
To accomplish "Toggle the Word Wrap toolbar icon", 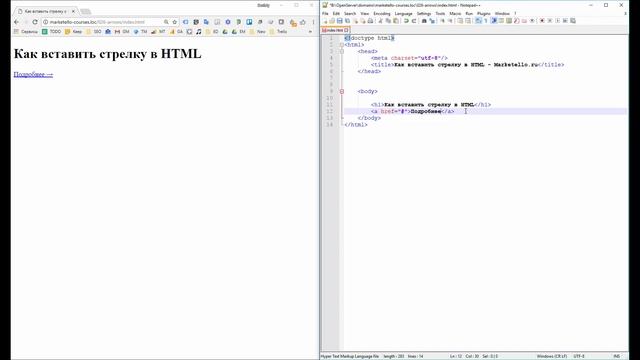I will pos(478,21).
